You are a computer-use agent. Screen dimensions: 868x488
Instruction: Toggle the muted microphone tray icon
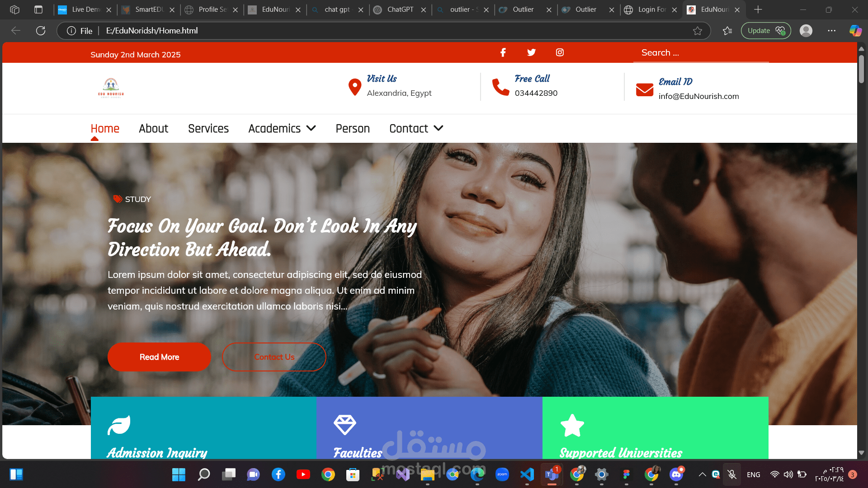[x=732, y=474]
